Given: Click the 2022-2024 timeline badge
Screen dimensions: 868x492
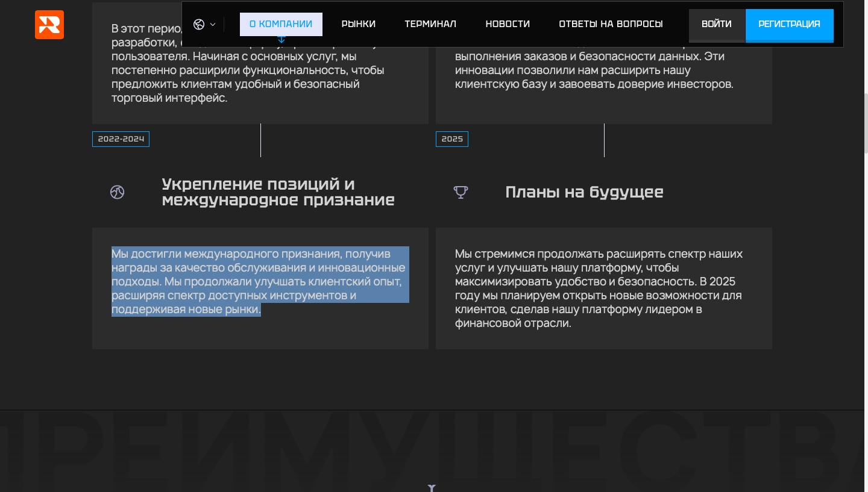Looking at the screenshot, I should [x=121, y=139].
